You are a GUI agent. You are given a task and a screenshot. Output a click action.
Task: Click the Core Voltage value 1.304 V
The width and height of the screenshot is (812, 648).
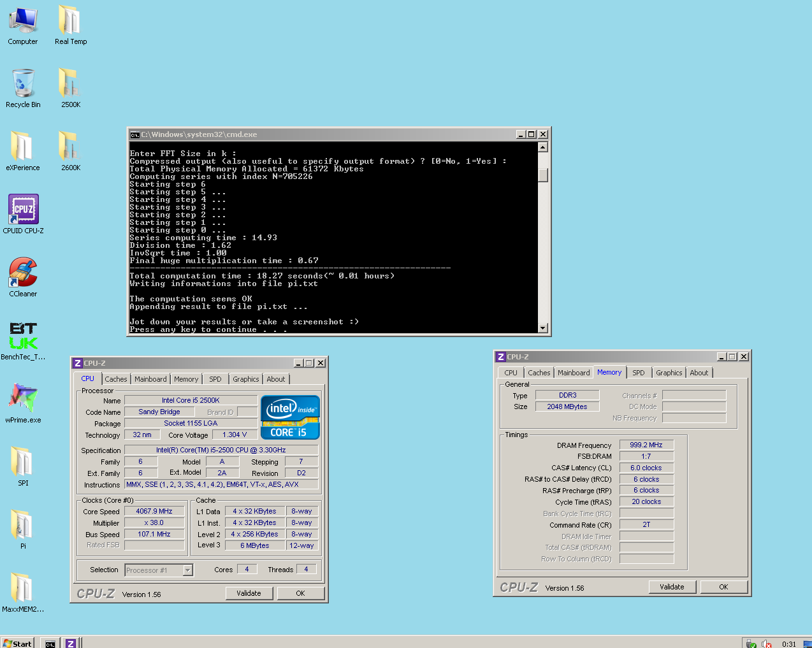tap(235, 435)
